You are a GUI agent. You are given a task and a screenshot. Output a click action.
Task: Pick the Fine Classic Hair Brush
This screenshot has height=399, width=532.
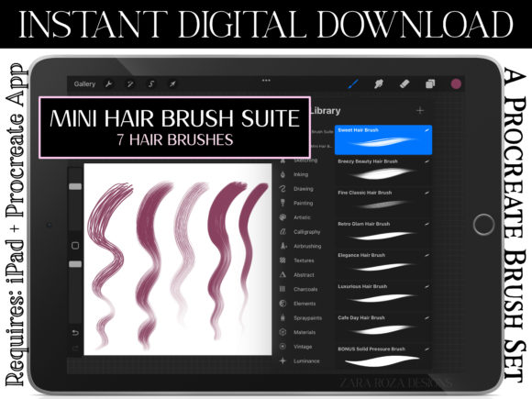[x=383, y=203]
